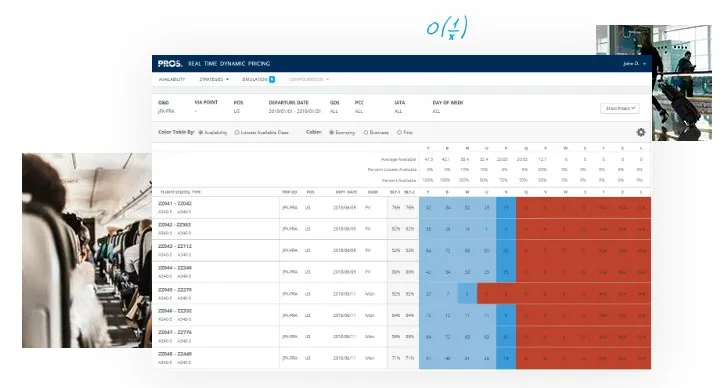
Task: Select Availability color table radio button
Action: 201,133
